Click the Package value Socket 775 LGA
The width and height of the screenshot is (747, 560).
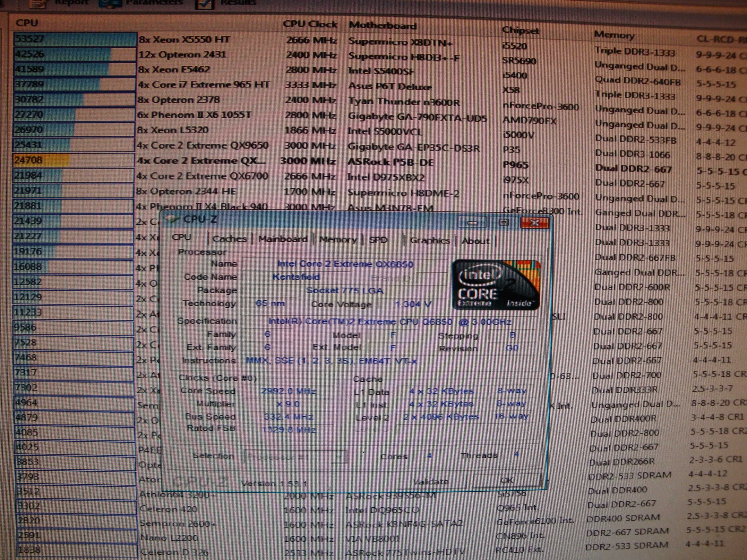(345, 290)
